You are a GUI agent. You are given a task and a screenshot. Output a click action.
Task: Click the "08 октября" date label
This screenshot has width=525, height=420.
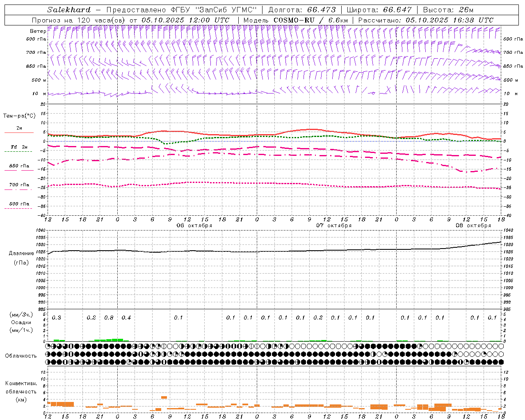click(x=473, y=226)
